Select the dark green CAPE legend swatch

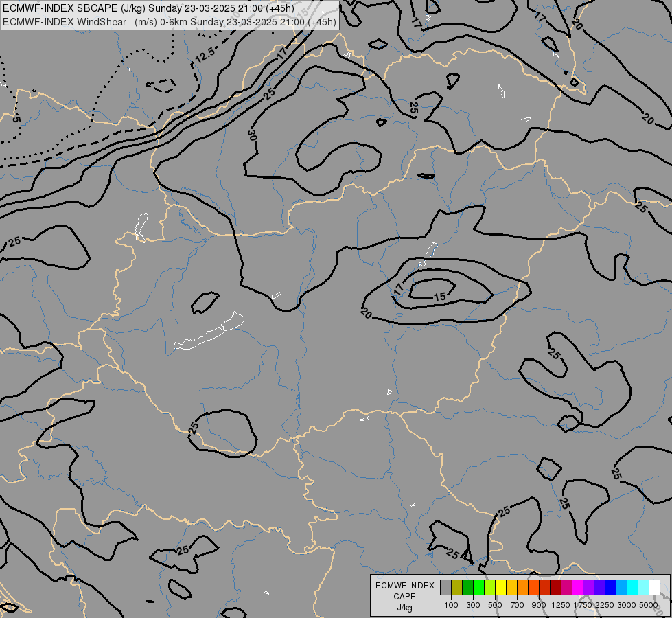coord(467,587)
